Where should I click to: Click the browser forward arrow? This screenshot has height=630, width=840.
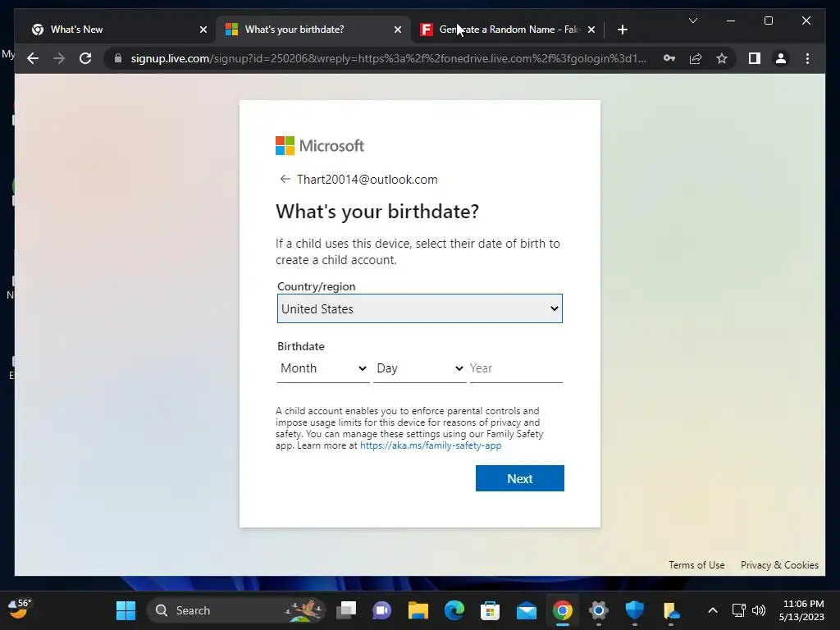[x=59, y=58]
